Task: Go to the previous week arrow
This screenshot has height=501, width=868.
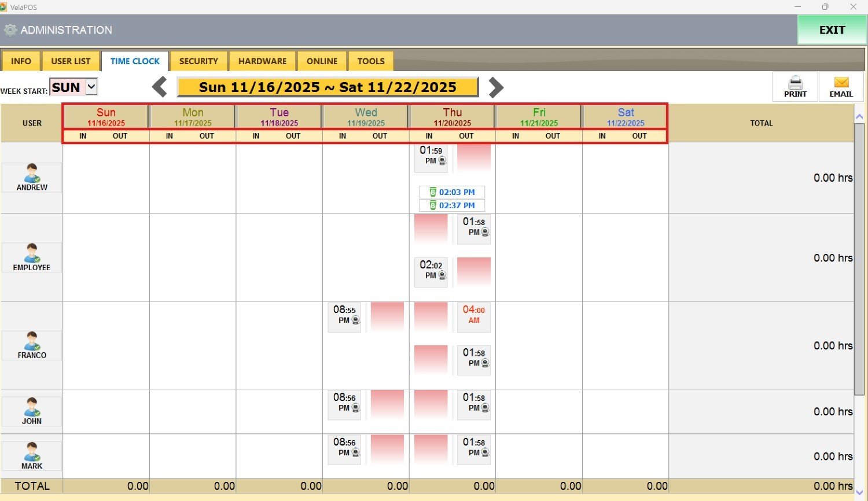Action: click(x=160, y=87)
